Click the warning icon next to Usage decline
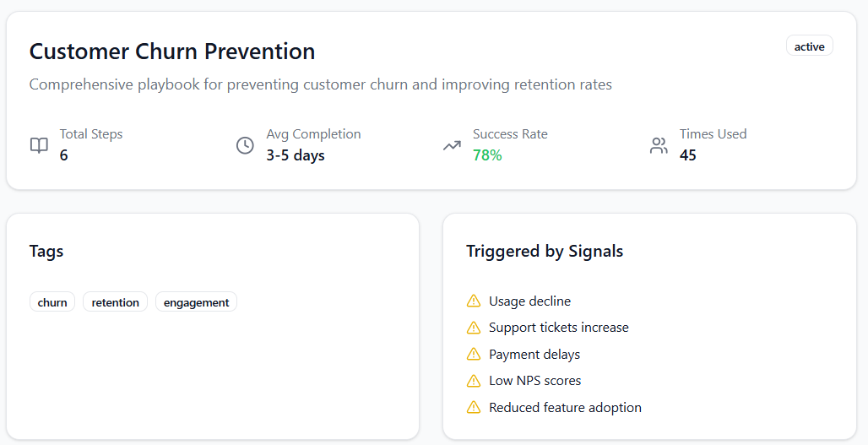868x445 pixels. point(474,301)
